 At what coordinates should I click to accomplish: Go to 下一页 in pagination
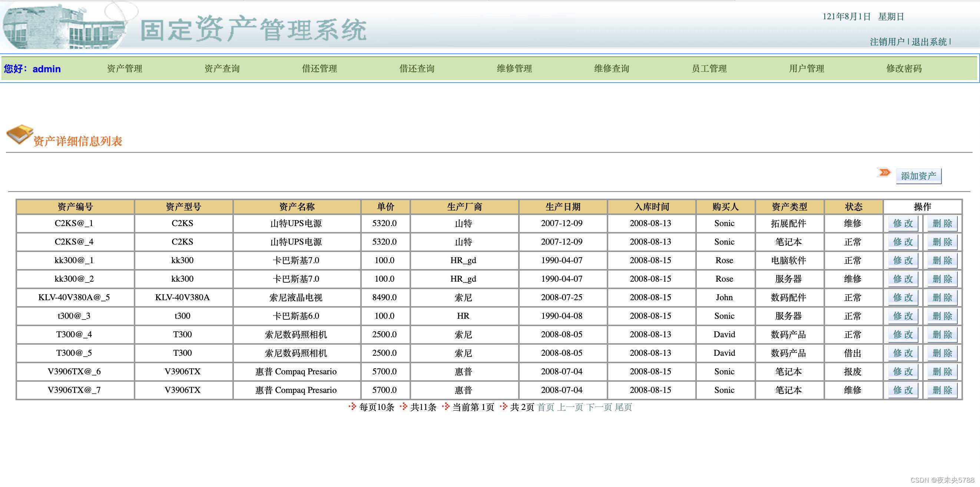[x=599, y=407]
